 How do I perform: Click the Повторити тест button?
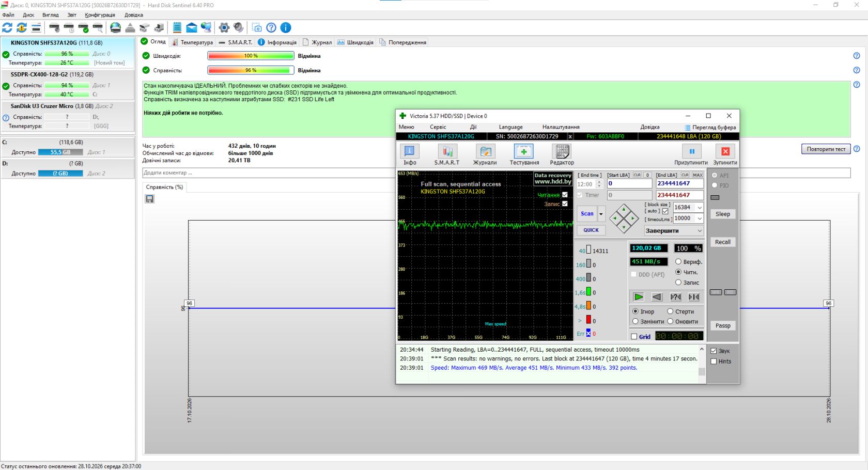[x=826, y=149]
